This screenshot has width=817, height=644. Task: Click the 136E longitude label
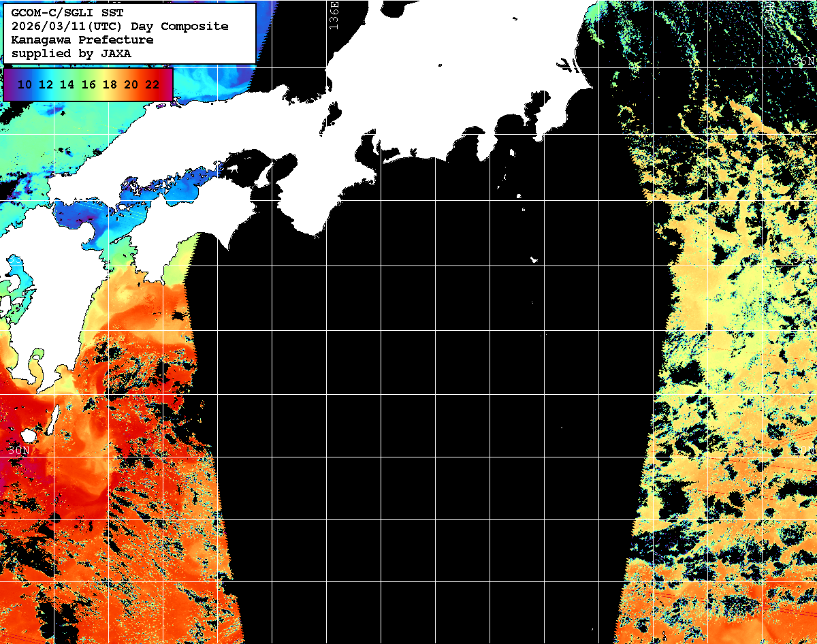point(333,15)
